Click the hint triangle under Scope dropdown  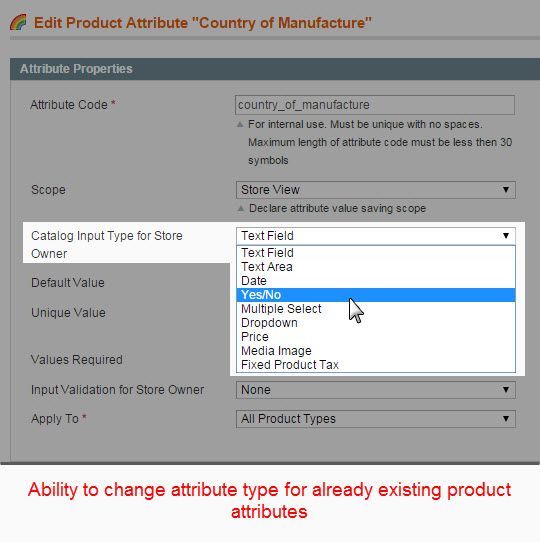(x=241, y=208)
